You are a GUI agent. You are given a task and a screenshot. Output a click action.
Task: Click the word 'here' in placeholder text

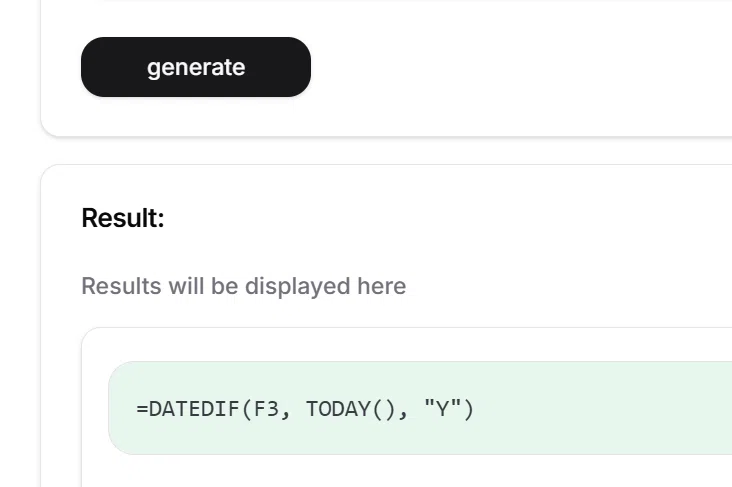click(x=382, y=286)
